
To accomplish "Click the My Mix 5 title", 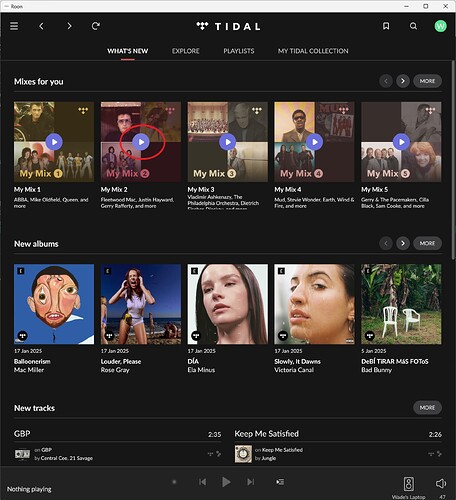I will 375,189.
